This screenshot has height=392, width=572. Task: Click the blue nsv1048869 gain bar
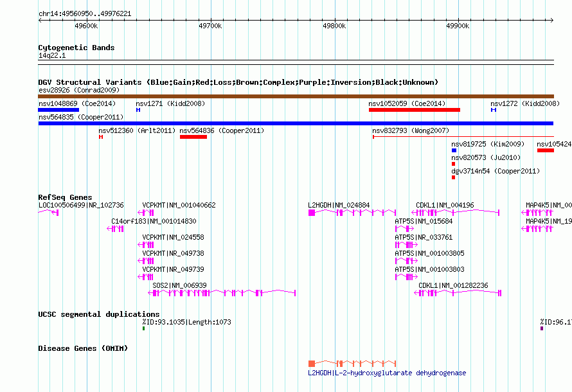pos(58,110)
